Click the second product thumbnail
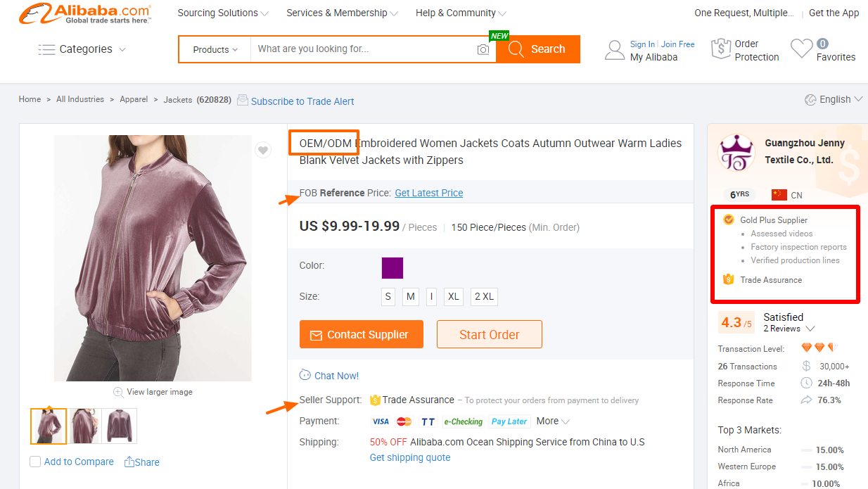868x489 pixels. click(84, 426)
